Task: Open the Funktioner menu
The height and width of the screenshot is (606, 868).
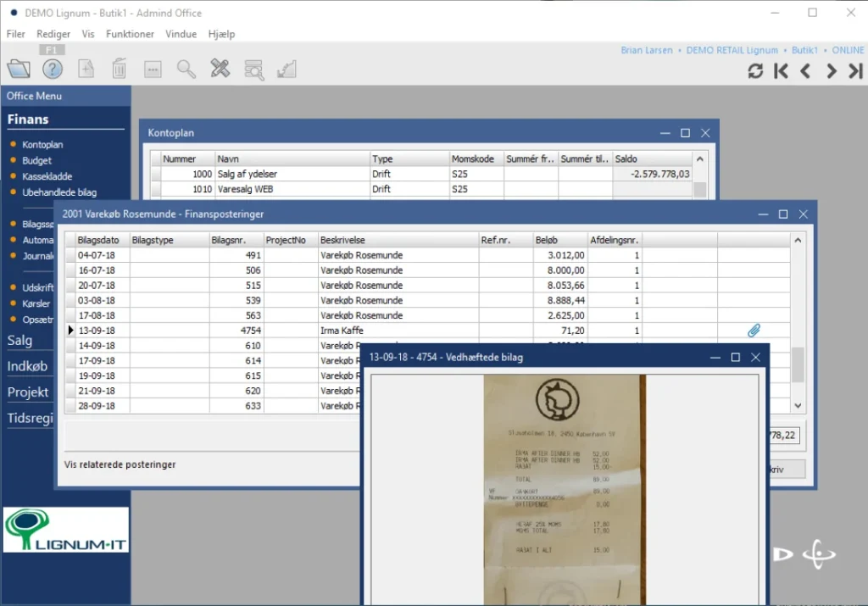Action: [130, 34]
